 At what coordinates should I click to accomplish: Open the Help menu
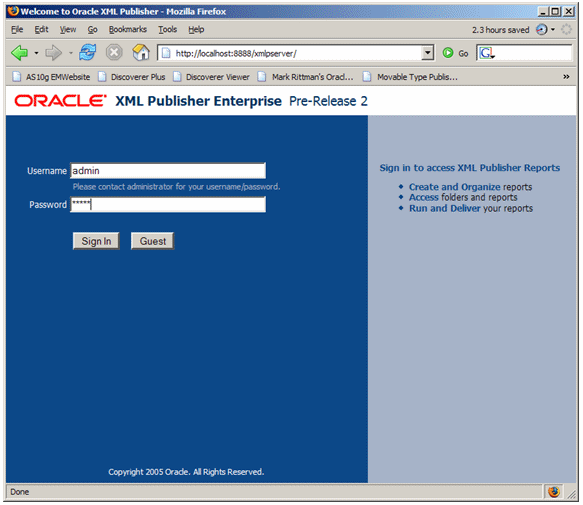(x=196, y=29)
